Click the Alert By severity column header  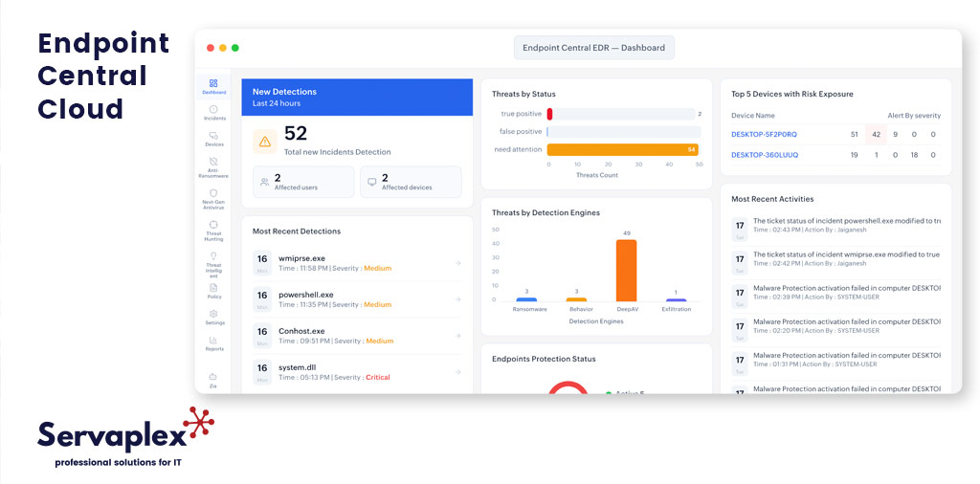pyautogui.click(x=914, y=116)
